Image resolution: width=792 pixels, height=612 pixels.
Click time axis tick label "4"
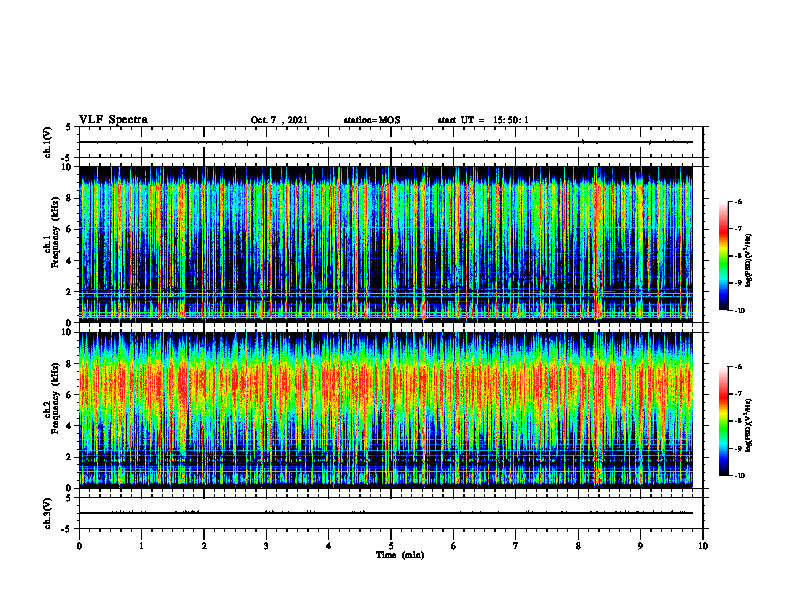[329, 546]
